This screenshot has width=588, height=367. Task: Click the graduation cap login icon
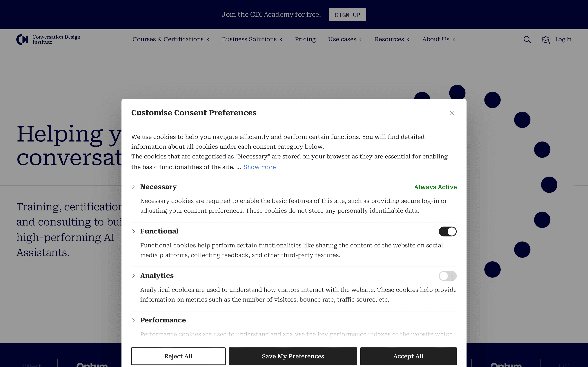(545, 40)
